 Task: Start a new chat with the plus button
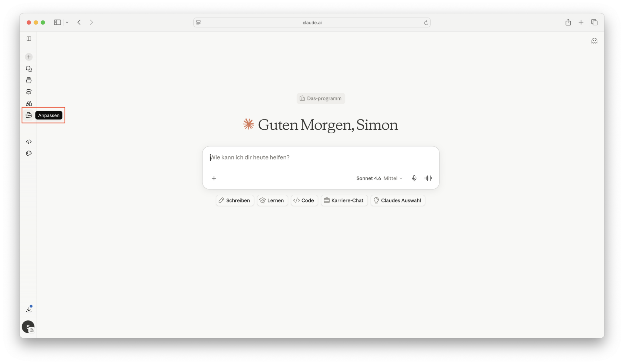click(x=29, y=57)
